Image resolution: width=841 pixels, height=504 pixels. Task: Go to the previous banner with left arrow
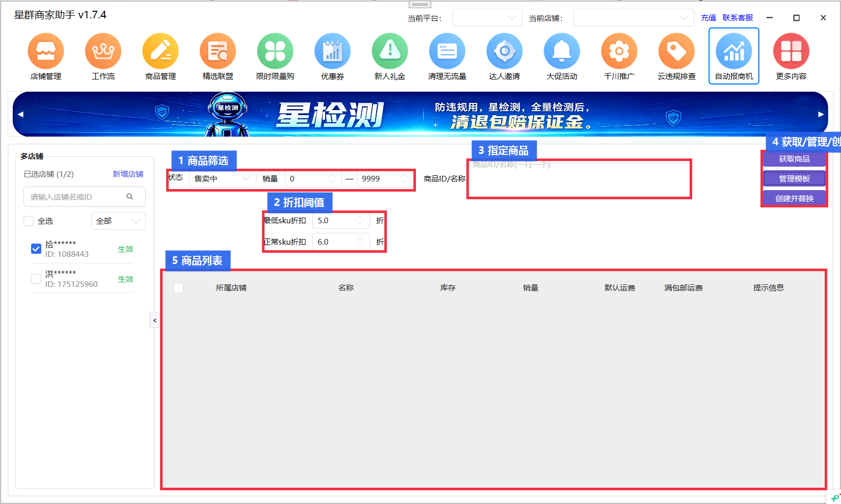point(20,114)
